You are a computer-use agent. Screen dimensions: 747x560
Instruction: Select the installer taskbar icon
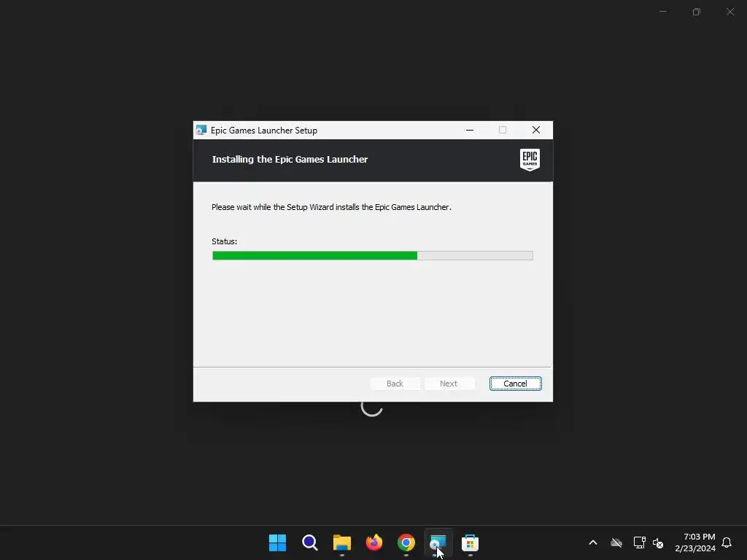point(438,542)
